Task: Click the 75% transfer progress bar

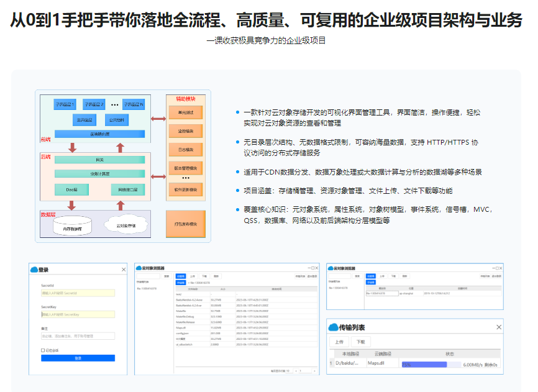Action: [424, 365]
